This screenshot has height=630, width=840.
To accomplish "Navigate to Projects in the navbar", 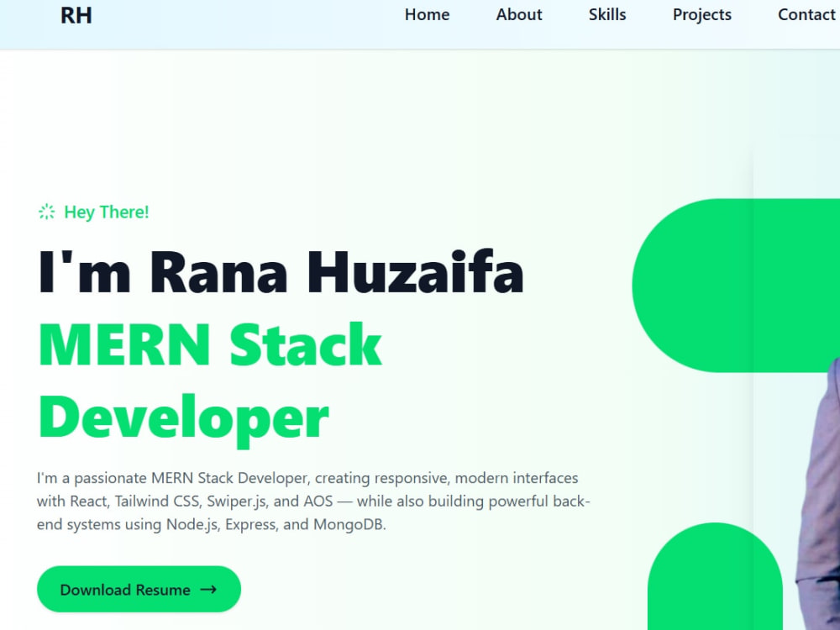I will coord(701,15).
